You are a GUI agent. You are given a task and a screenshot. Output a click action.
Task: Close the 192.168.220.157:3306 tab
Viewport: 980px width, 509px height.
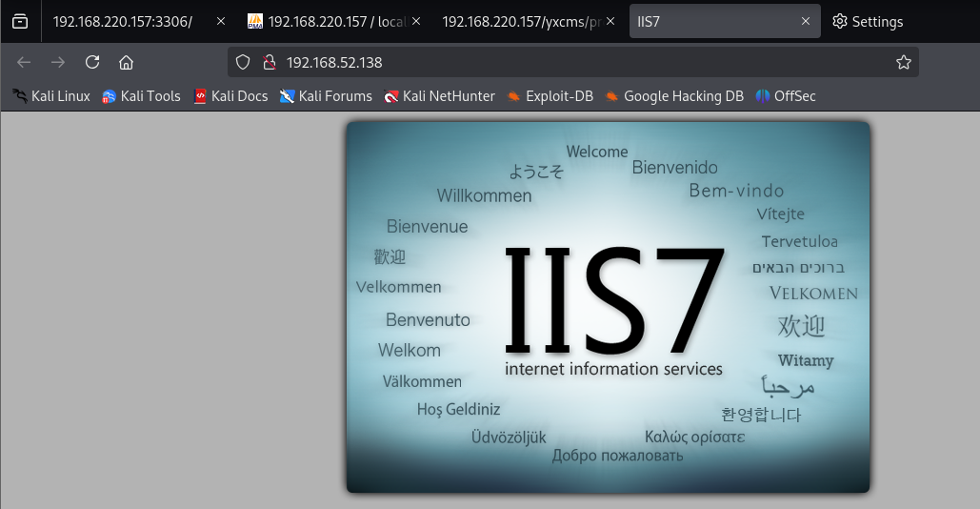tap(221, 21)
